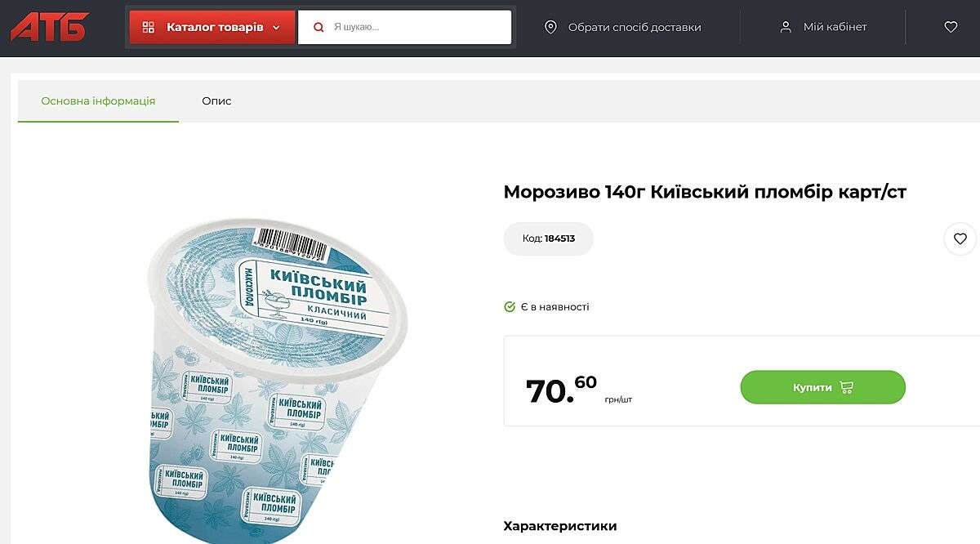Open favorites via header heart icon
Screen dimensions: 980x544
[951, 27]
